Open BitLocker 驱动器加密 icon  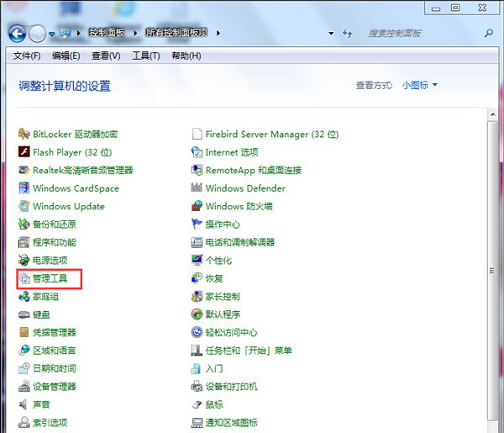pos(24,134)
